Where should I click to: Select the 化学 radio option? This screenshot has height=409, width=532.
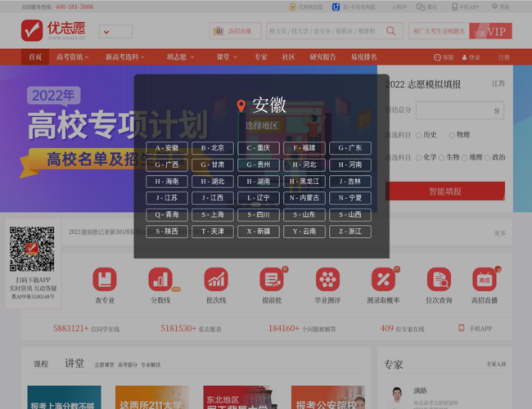coord(419,158)
